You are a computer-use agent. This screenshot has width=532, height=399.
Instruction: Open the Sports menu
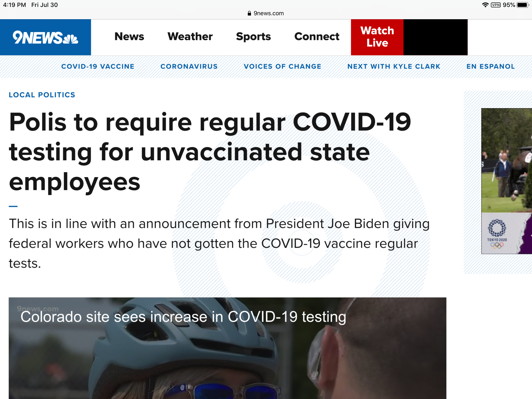253,37
